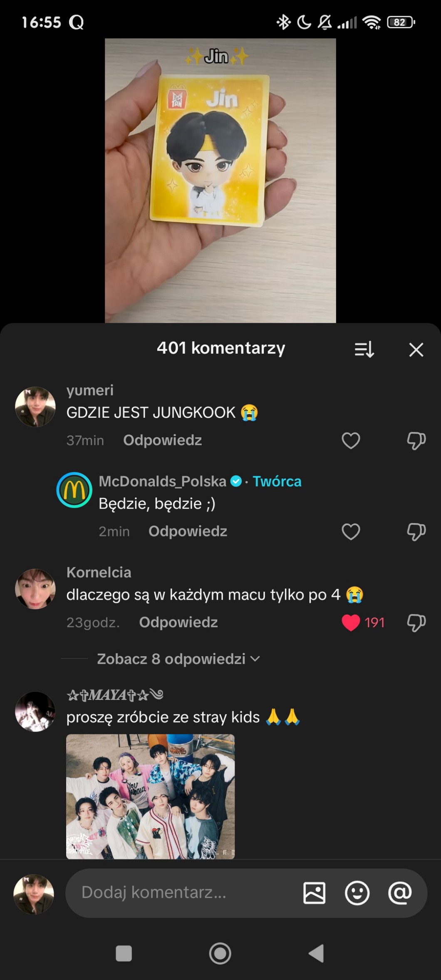Like yumeri's comment about Jungkook
441x980 pixels.
point(351,441)
